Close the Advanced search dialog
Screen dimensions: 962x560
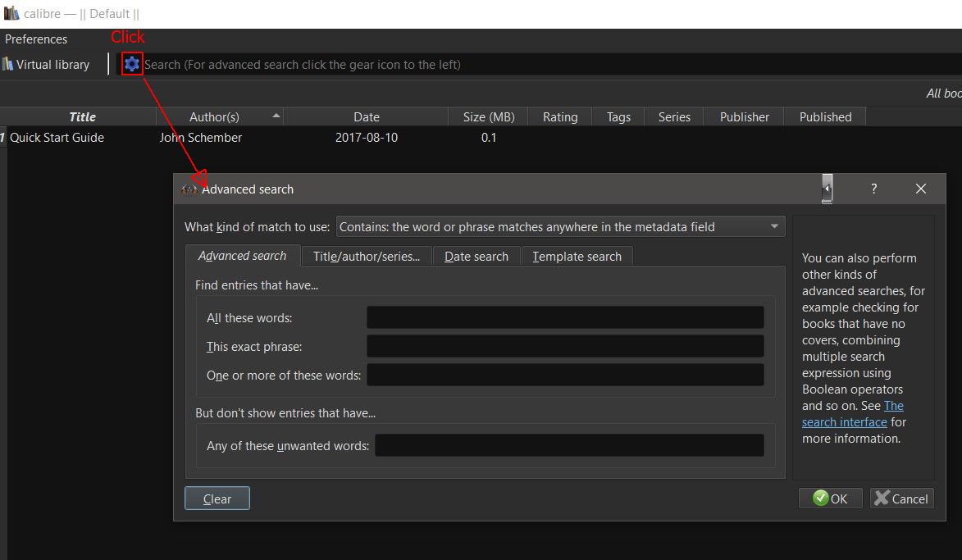pos(920,189)
